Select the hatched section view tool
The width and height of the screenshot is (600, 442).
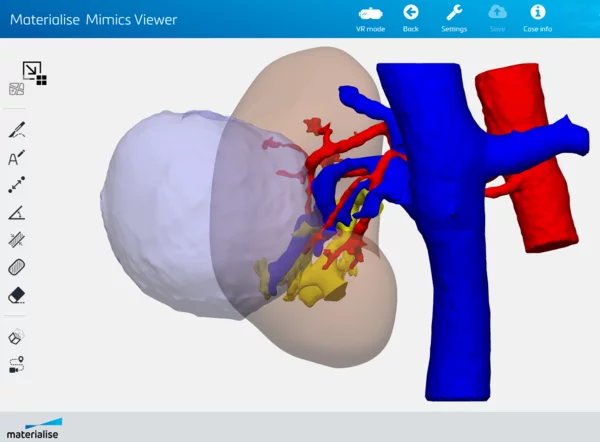tap(16, 267)
